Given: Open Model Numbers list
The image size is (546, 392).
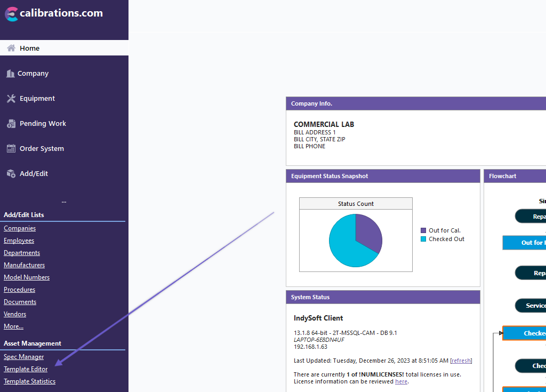Looking at the screenshot, I should click(27, 277).
